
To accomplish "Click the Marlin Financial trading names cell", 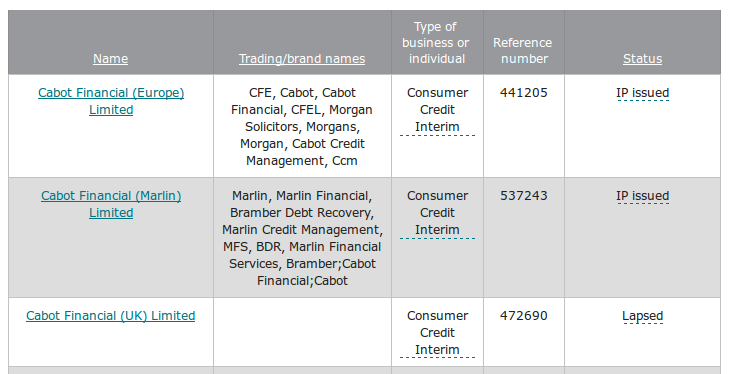I will pyautogui.click(x=302, y=238).
